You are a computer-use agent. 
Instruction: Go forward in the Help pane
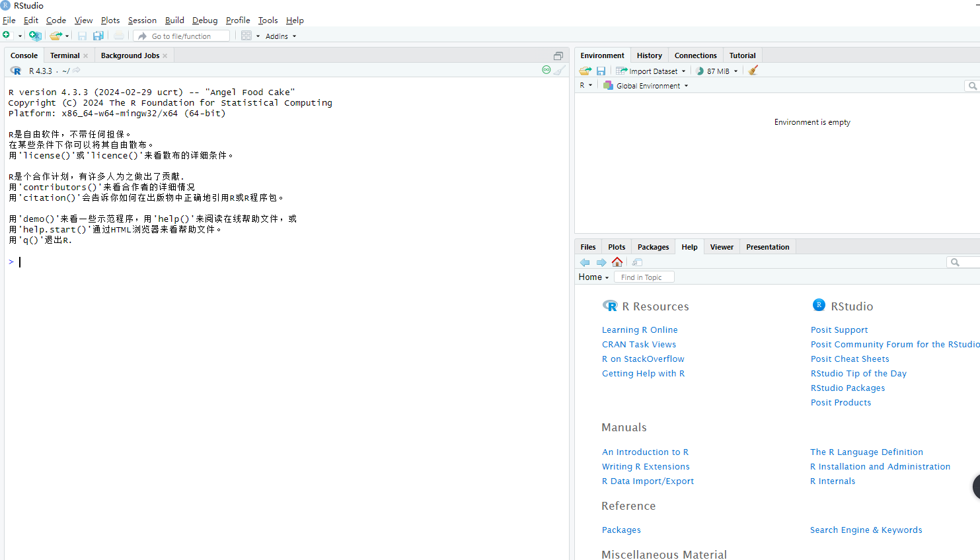pos(601,262)
